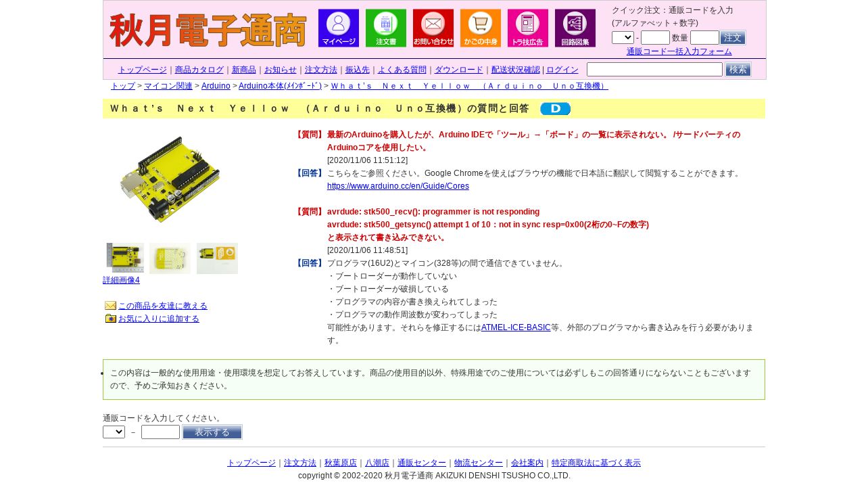This screenshot has height=502, width=868.
Task: Open the マイページ icon
Action: tap(339, 28)
